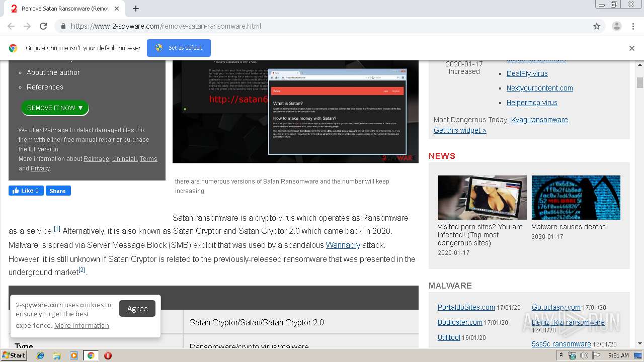Bookmark this page with star icon
This screenshot has height=362, width=644.
coord(597,26)
